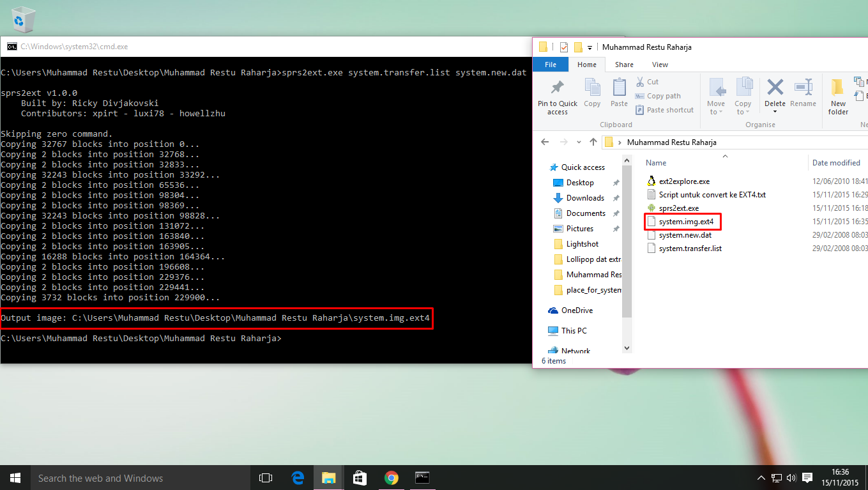Open the Move to dropdown

(x=717, y=96)
